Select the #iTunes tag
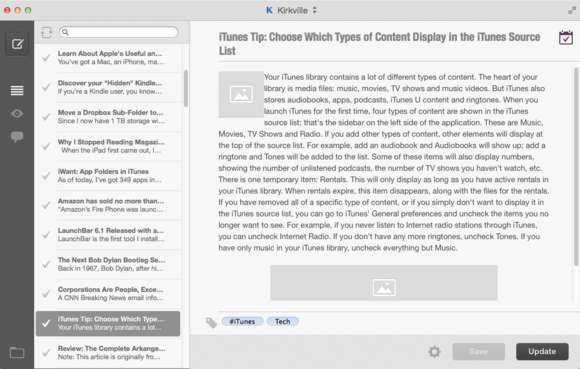Screen dimensions: 580x369 tap(242, 321)
